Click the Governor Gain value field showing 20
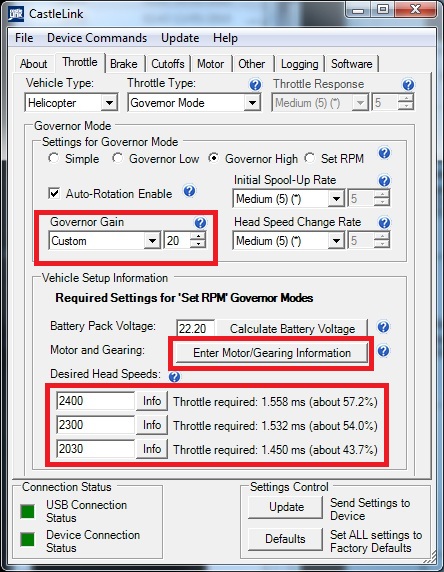 [x=177, y=241]
